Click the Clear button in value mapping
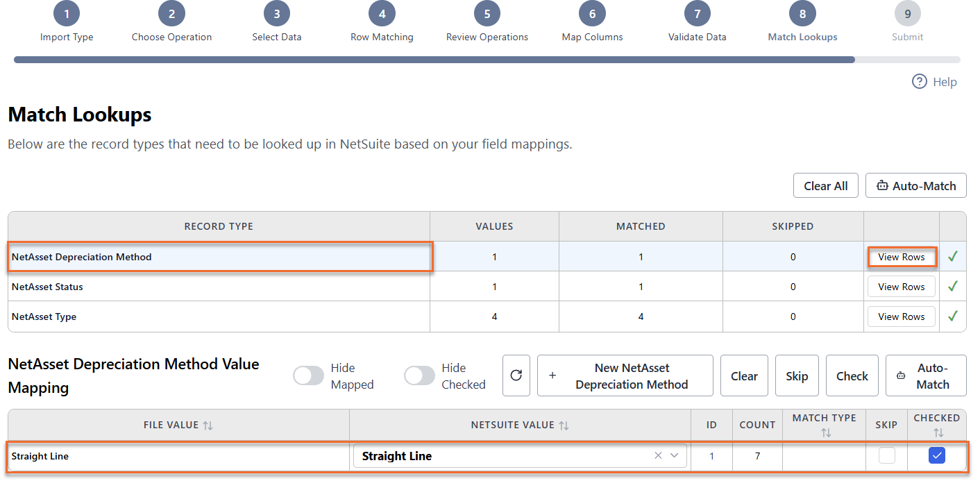 pyautogui.click(x=744, y=375)
